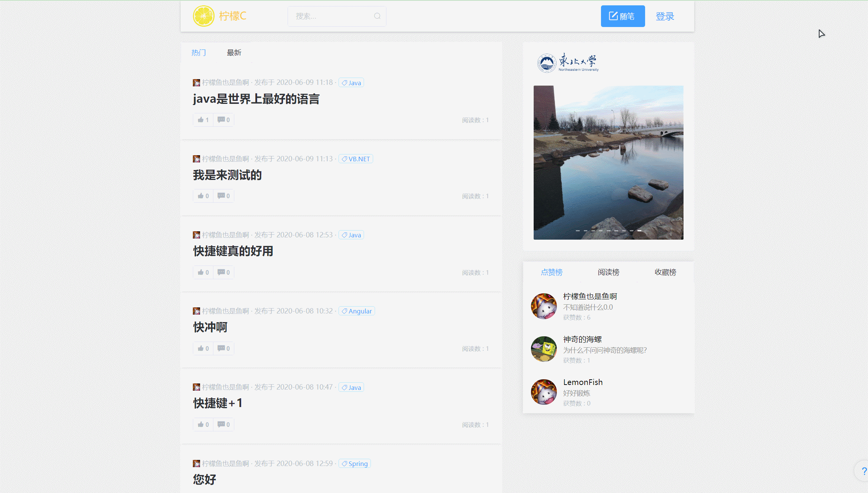
Task: Click the Angular tag
Action: (356, 311)
